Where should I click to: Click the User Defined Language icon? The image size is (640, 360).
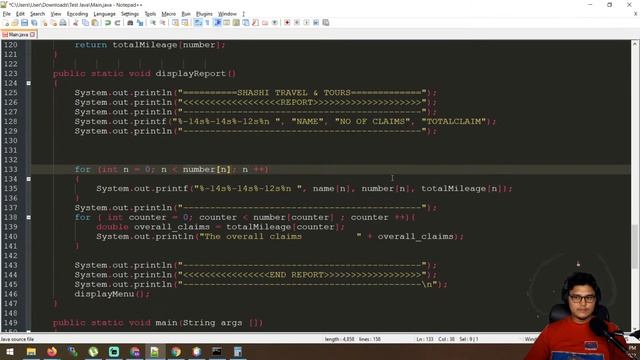[226, 22]
